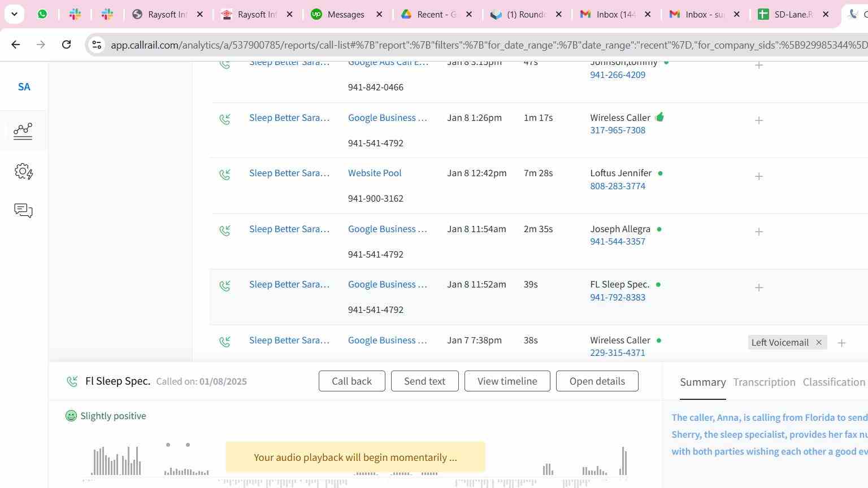Click thumbs-up qualified icon for 317-965-7308 caller
Image resolution: width=868 pixels, height=488 pixels.
coord(659,117)
